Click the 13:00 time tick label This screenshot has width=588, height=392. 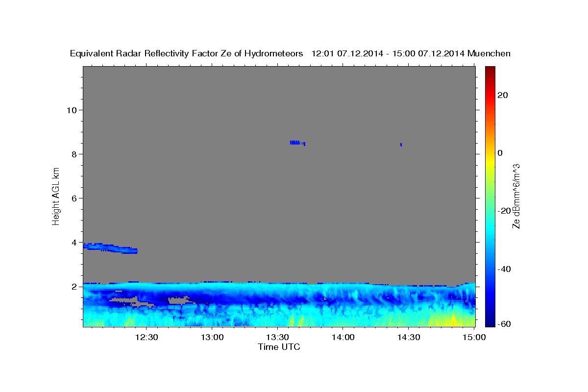tap(212, 337)
